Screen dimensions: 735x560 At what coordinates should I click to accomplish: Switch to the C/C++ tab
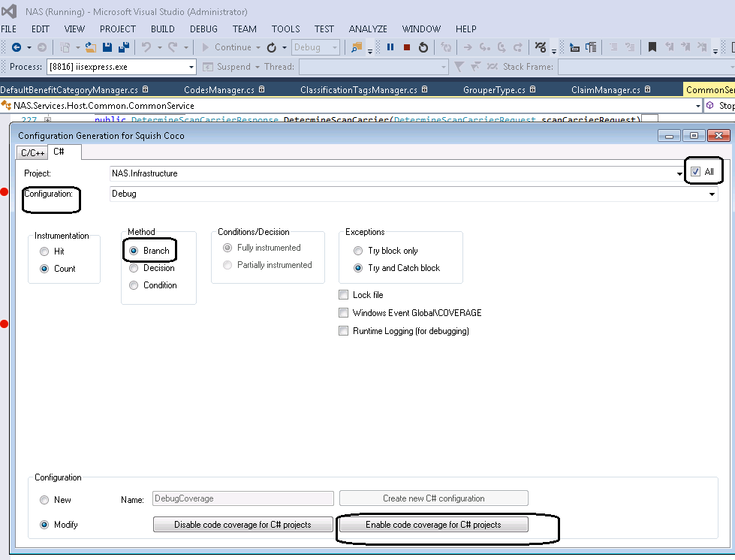pos(32,152)
